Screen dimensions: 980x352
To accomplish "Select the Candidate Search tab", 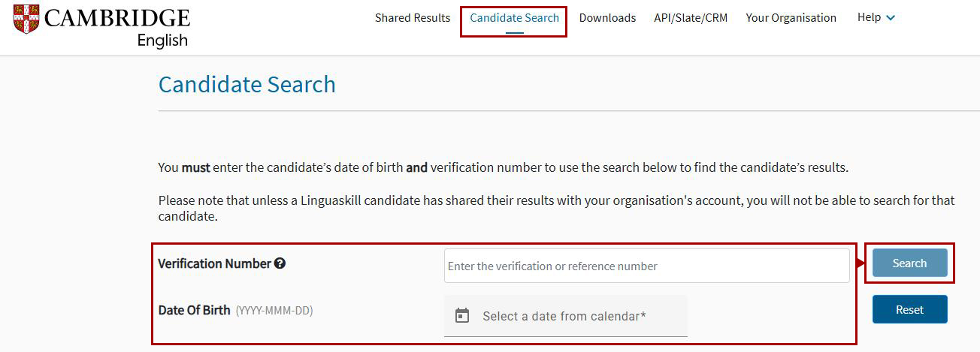I will point(515,18).
